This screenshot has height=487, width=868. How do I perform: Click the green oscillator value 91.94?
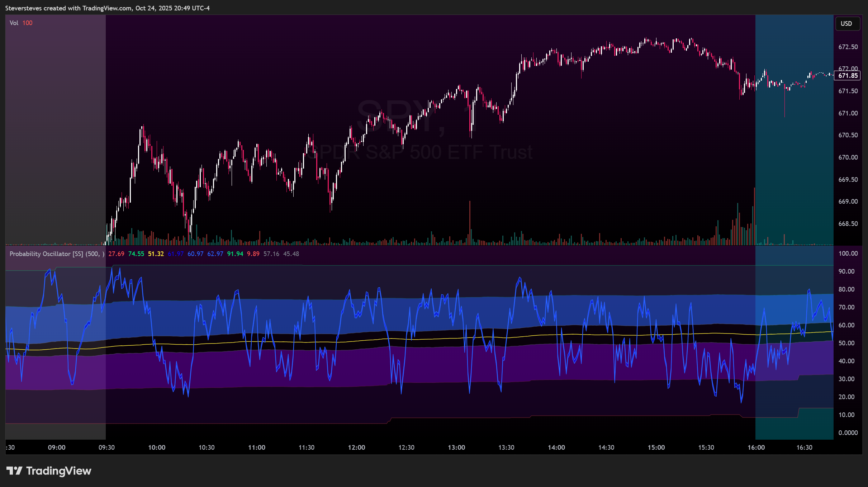(x=235, y=254)
